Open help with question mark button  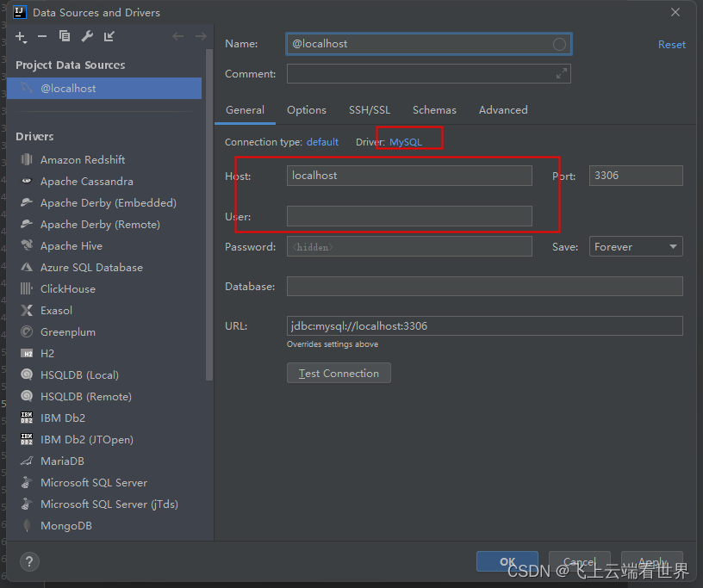tap(29, 561)
